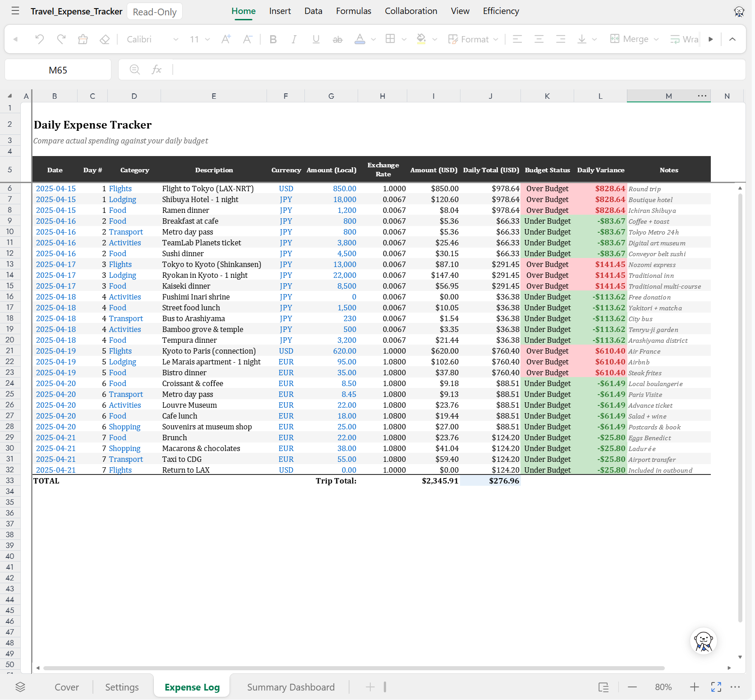This screenshot has width=755, height=700.
Task: Click the vertical scrollbar down arrow
Action: 740,657
